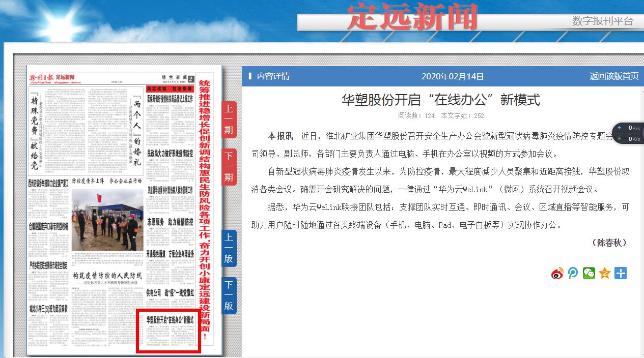Open the 定远新闻 site logo
Image resolution: width=644 pixels, height=358 pixels.
click(x=412, y=18)
